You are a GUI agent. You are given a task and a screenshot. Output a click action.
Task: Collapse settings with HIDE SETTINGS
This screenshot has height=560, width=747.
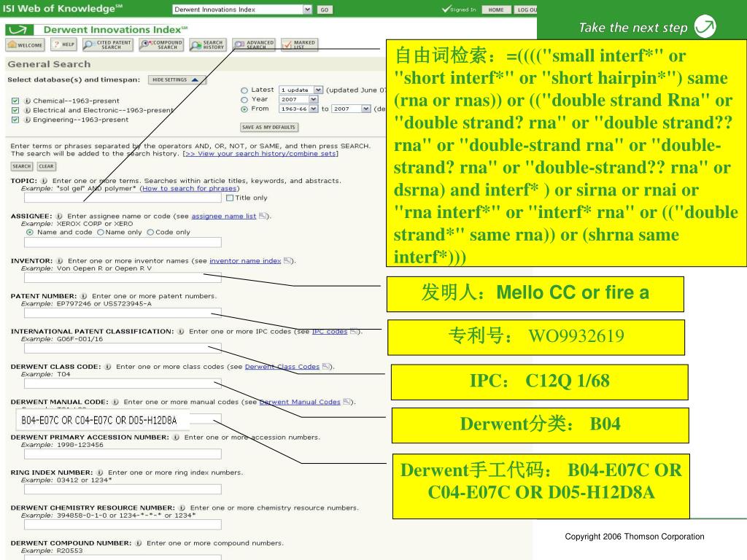point(177,80)
